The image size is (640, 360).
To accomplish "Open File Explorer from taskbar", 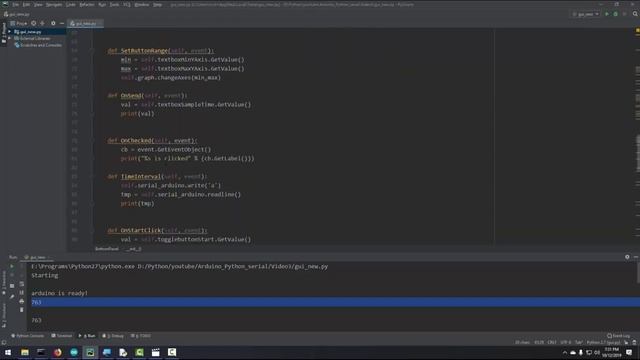I will [x=24, y=352].
